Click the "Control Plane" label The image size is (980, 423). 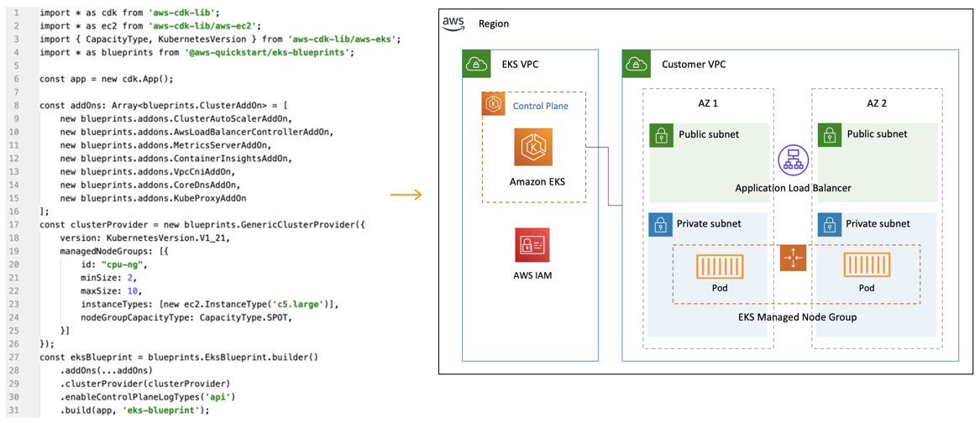(x=541, y=107)
